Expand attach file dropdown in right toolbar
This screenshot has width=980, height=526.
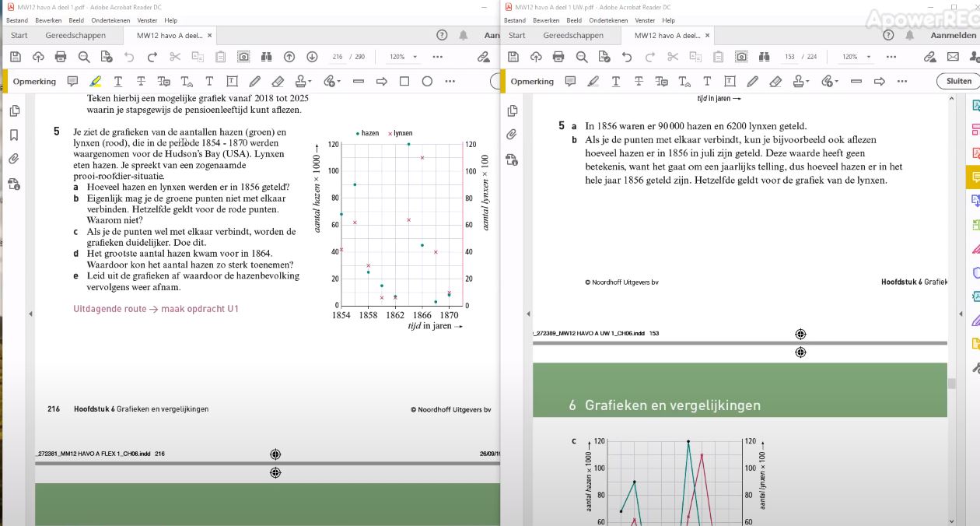click(x=837, y=81)
